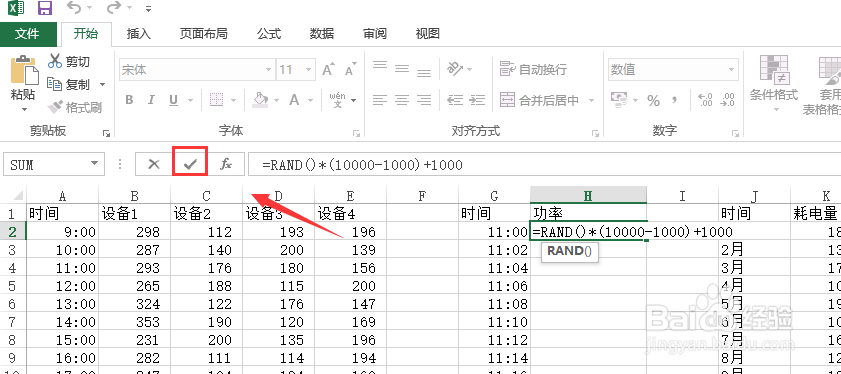
Task: Click the font color A button
Action: coord(294,100)
